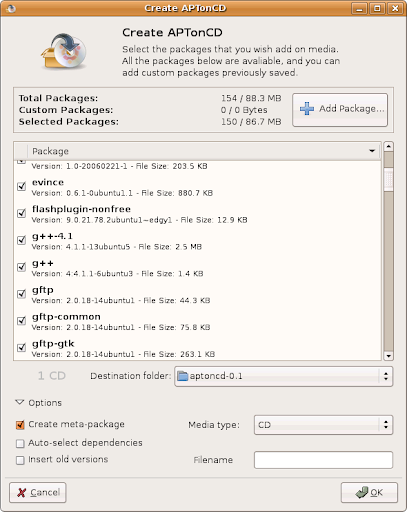
Task: Click the Package column sort arrow
Action: click(372, 151)
